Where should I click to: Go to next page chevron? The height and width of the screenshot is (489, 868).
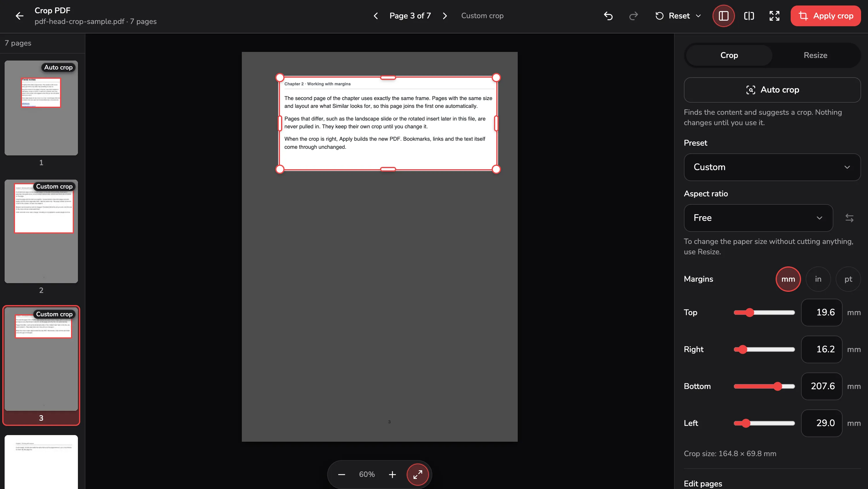click(x=445, y=16)
